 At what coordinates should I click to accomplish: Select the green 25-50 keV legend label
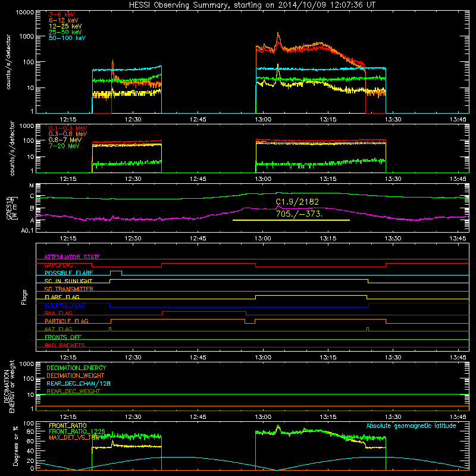click(65, 32)
